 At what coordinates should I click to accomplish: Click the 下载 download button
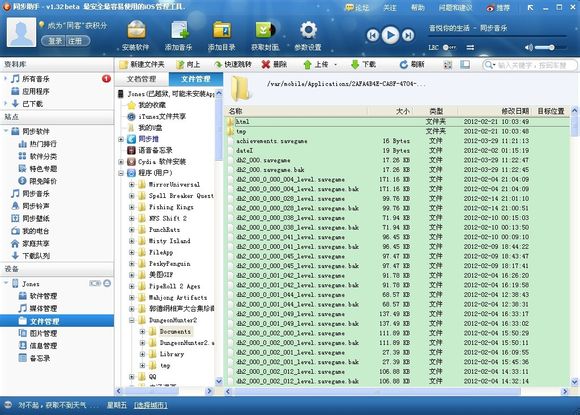[x=363, y=64]
